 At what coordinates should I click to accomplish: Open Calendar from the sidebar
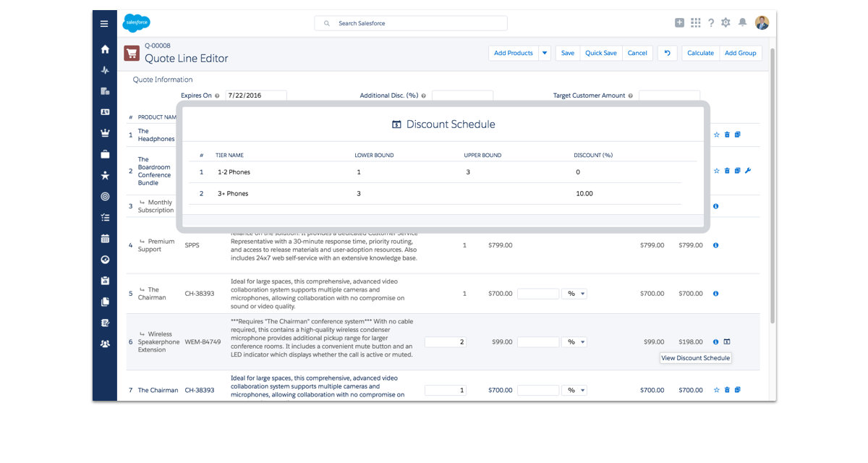tap(105, 238)
